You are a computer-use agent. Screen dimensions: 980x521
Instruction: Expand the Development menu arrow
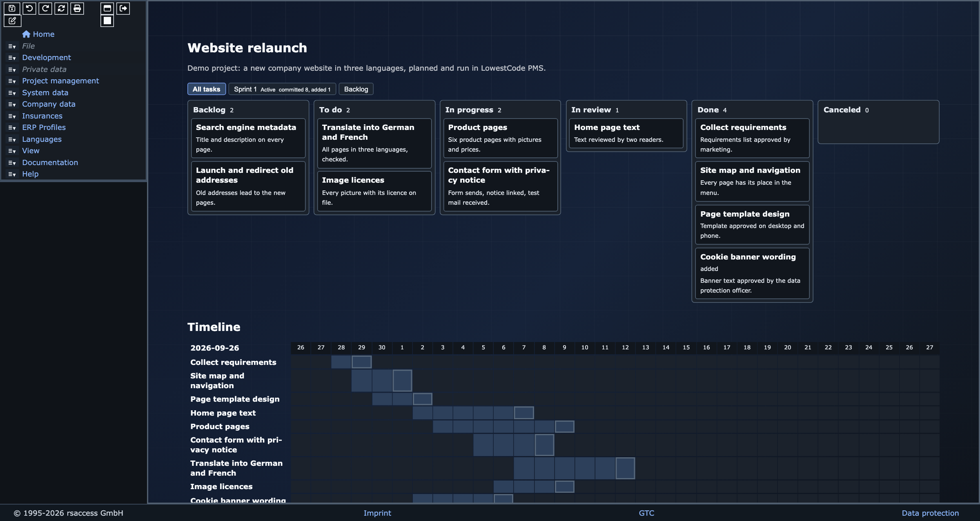point(12,58)
